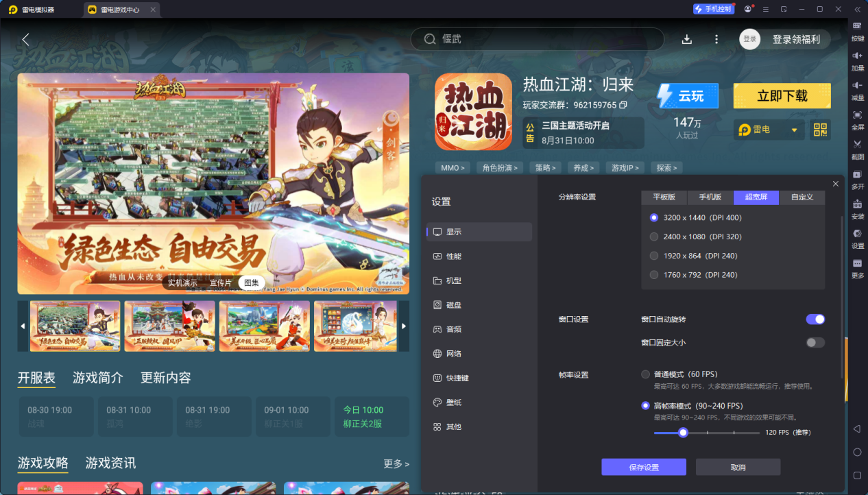Click the 登录 round avatar
Screen dimensions: 868x495
coord(750,39)
